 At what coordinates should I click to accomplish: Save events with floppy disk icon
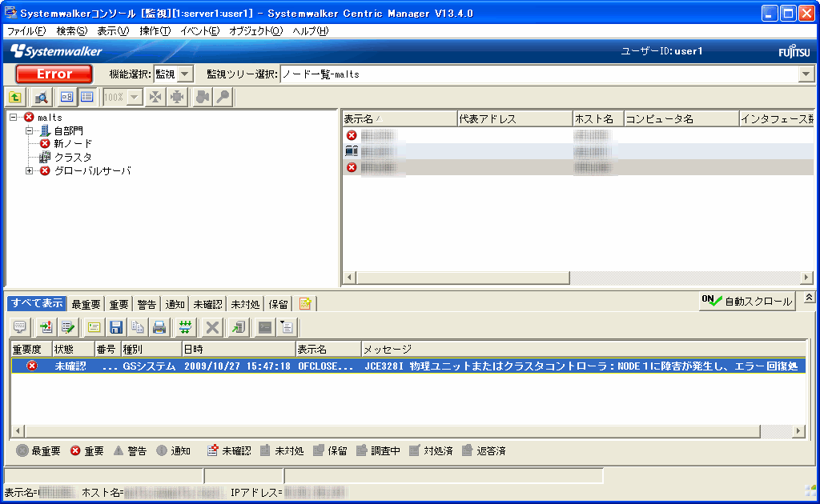pyautogui.click(x=115, y=327)
